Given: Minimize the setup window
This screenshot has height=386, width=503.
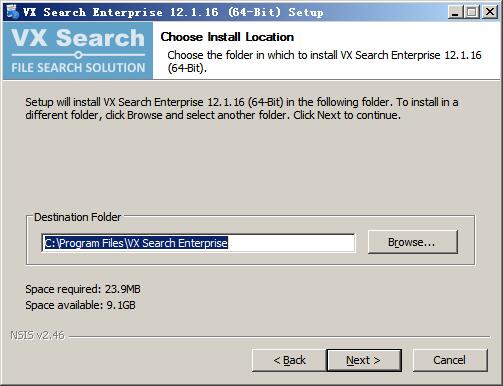Looking at the screenshot, I should coord(455,12).
